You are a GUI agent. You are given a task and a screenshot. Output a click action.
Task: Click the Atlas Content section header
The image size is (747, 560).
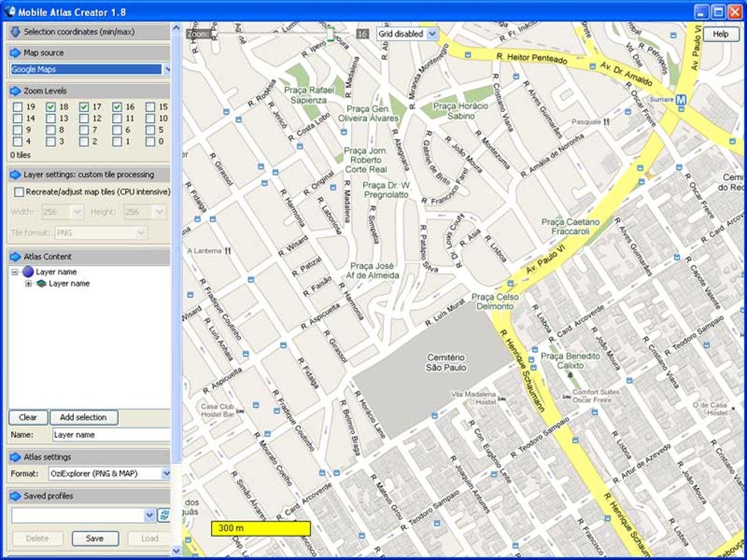[x=89, y=257]
